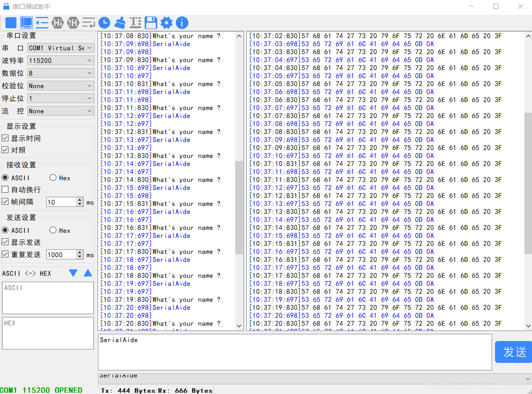This screenshot has width=532, height=394.
Task: Open the about info icon
Action: point(182,23)
